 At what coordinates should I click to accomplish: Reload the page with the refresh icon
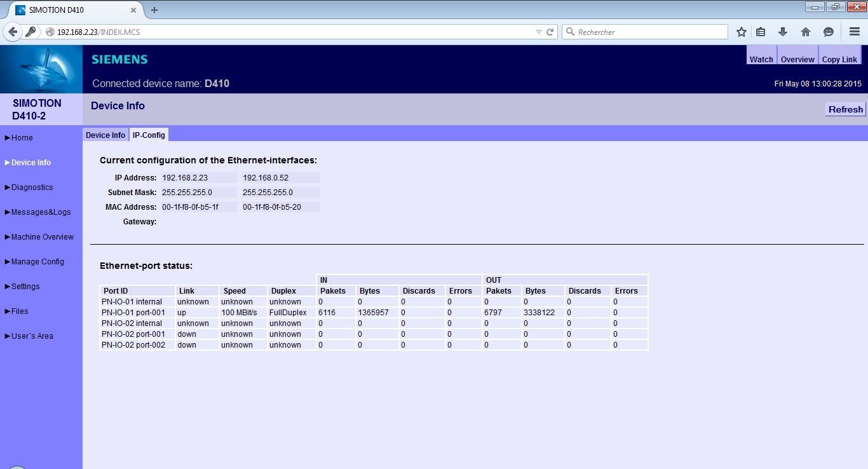[550, 32]
